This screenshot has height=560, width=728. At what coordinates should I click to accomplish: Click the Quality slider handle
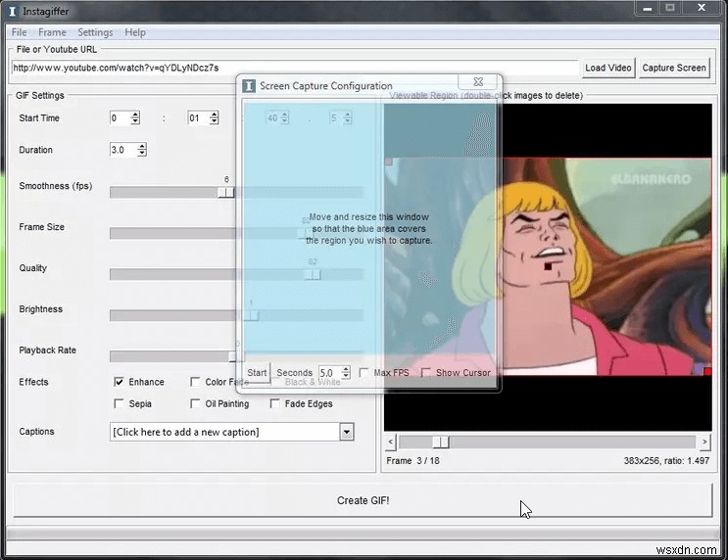[312, 275]
